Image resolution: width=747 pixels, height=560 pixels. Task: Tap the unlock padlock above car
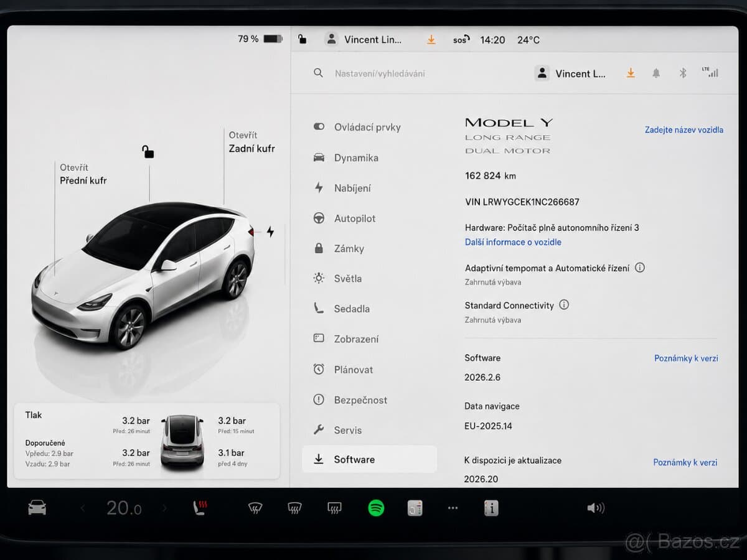[148, 151]
